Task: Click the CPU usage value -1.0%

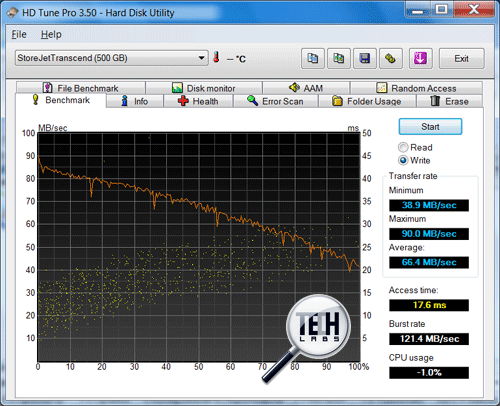Action: (429, 372)
